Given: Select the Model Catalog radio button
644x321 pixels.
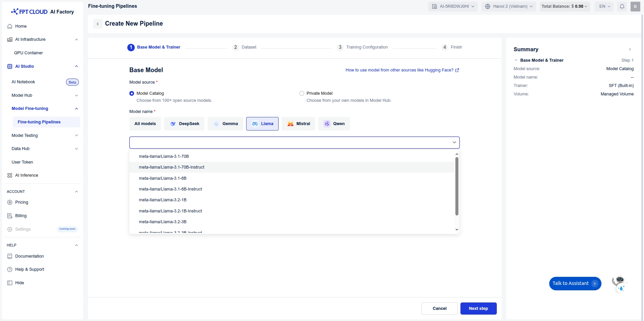Looking at the screenshot, I should (x=132, y=93).
